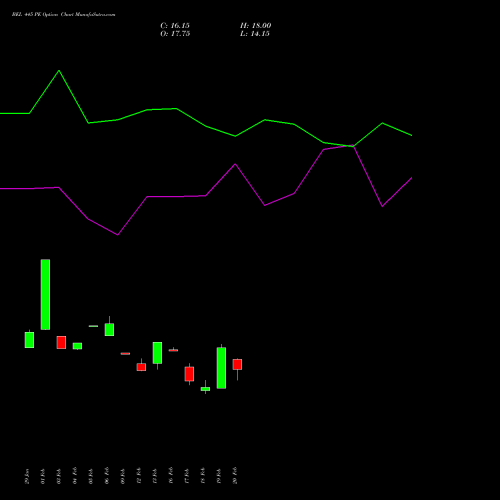Select the chart title text at top left
The height and width of the screenshot is (500, 500).
pyautogui.click(x=63, y=15)
